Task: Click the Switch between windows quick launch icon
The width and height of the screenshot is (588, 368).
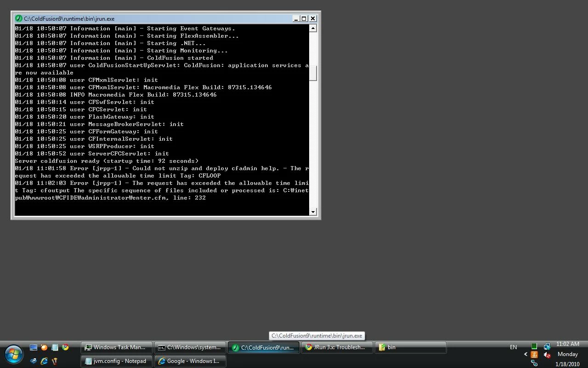Action: click(x=34, y=361)
